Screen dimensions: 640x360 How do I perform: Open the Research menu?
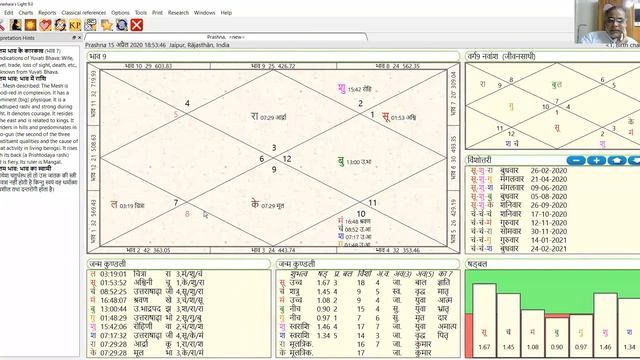pos(178,13)
